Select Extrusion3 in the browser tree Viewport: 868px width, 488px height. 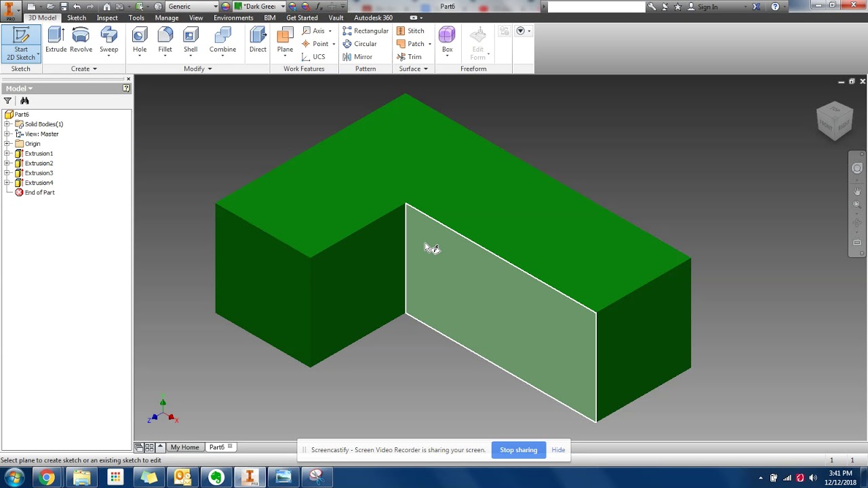pyautogui.click(x=39, y=173)
